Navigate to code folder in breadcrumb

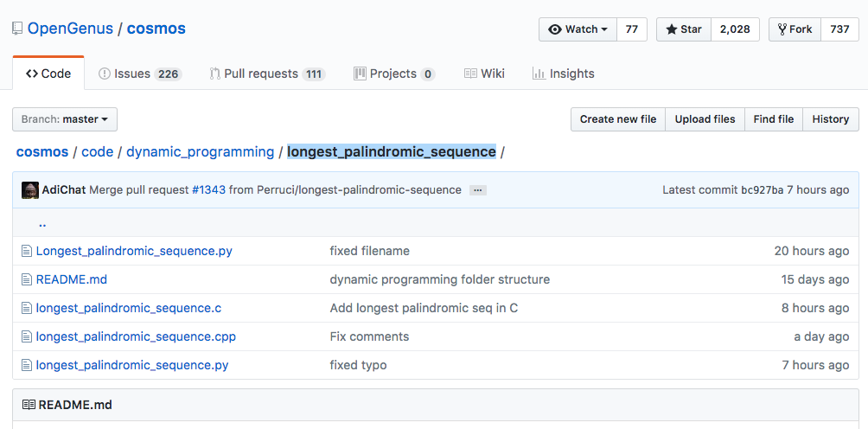point(98,151)
